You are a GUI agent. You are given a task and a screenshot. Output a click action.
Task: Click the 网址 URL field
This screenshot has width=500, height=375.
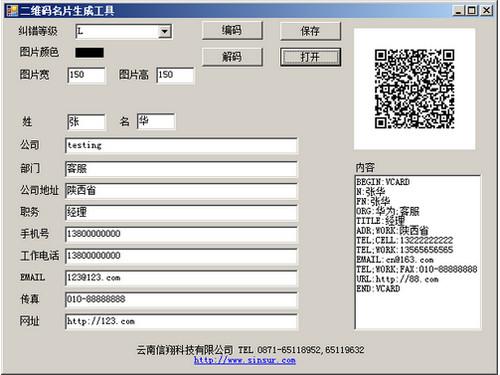click(181, 322)
